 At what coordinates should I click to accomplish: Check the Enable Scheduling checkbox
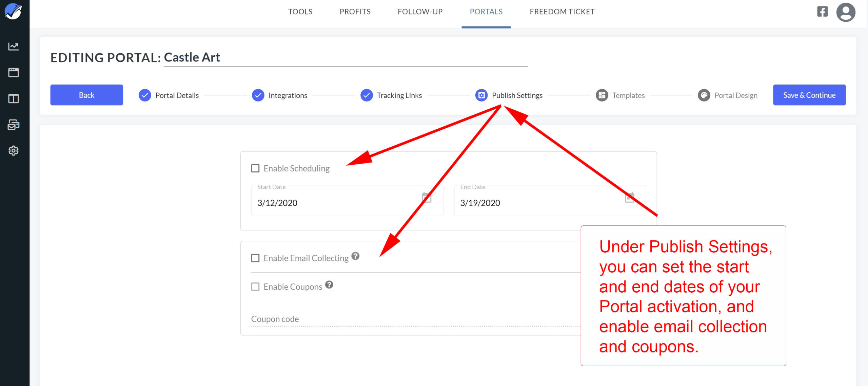pos(255,168)
